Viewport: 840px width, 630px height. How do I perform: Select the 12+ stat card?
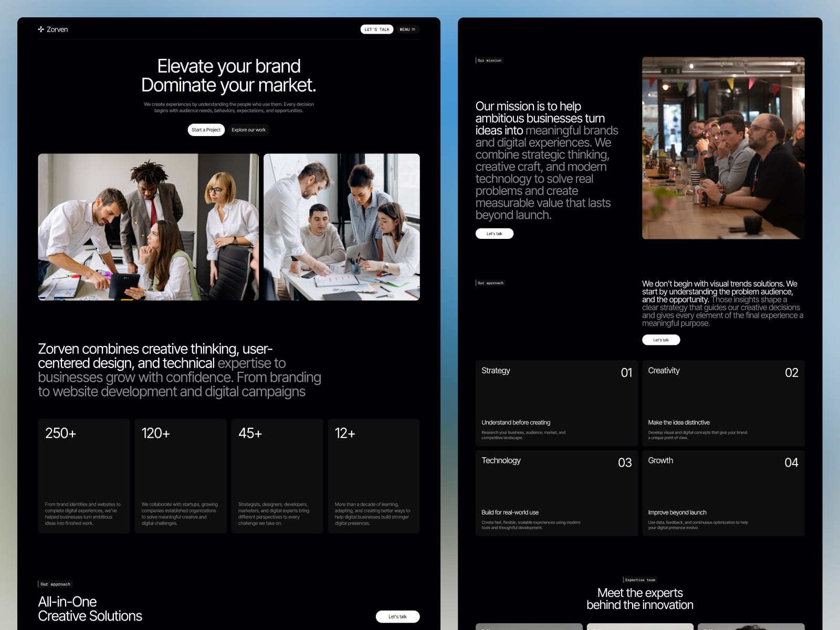(374, 476)
